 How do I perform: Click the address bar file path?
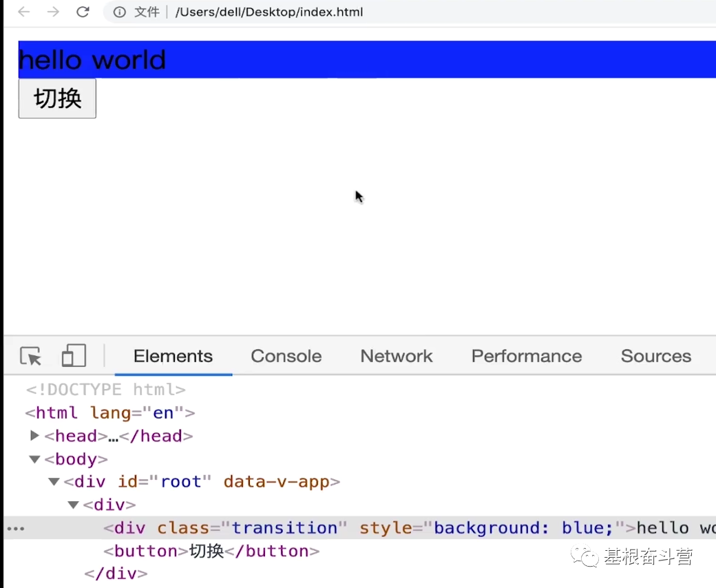click(268, 12)
